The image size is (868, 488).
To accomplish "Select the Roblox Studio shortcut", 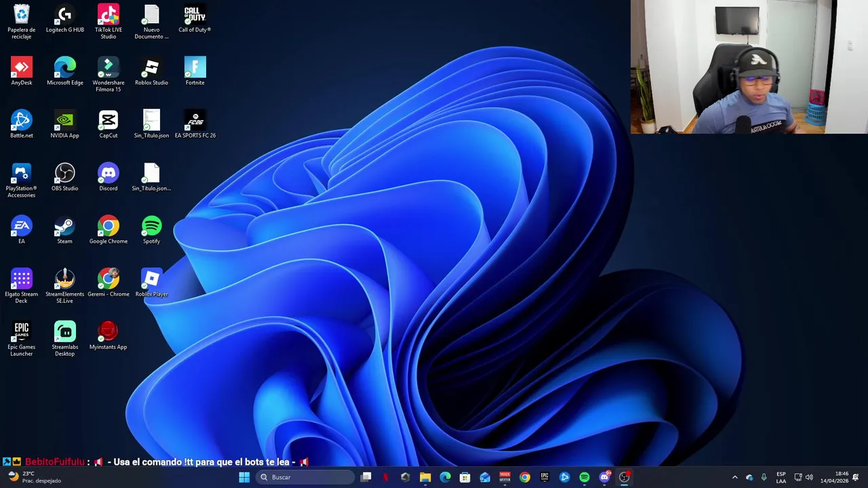I will (x=151, y=72).
